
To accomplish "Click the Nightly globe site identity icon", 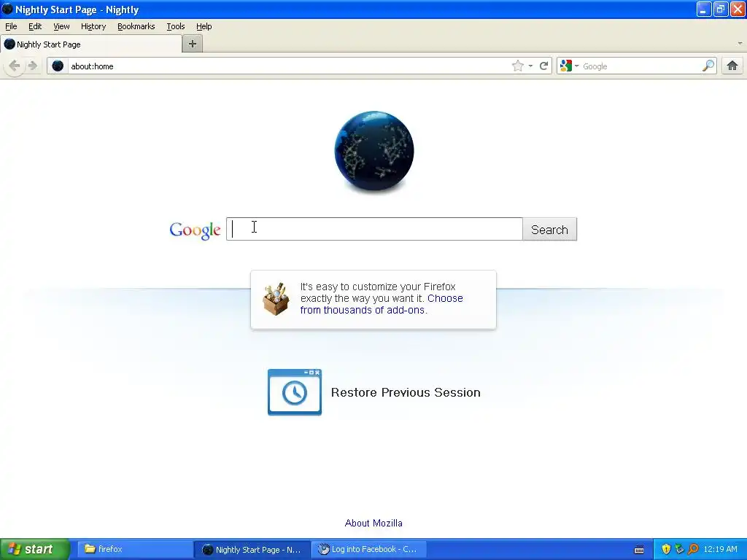I will click(x=58, y=66).
